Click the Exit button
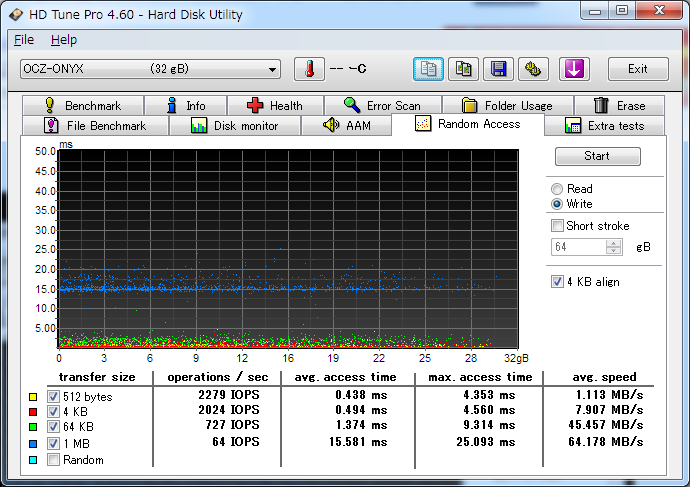This screenshot has height=487, width=690. [x=638, y=69]
